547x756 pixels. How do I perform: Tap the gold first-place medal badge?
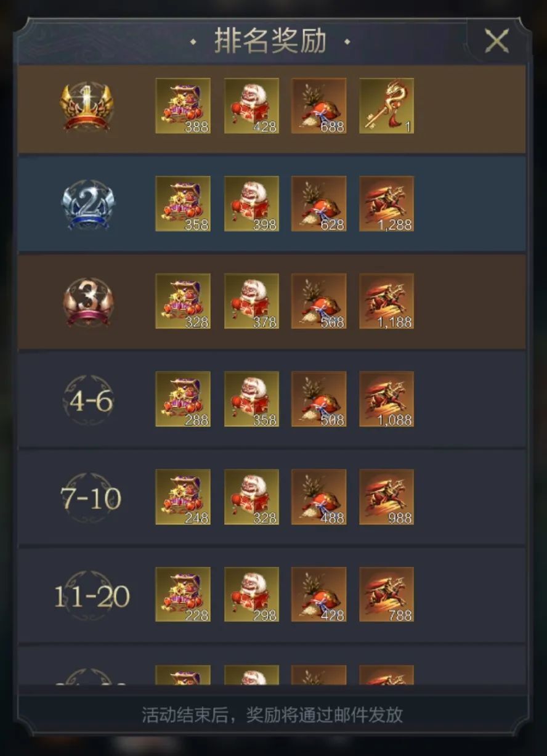click(x=87, y=107)
